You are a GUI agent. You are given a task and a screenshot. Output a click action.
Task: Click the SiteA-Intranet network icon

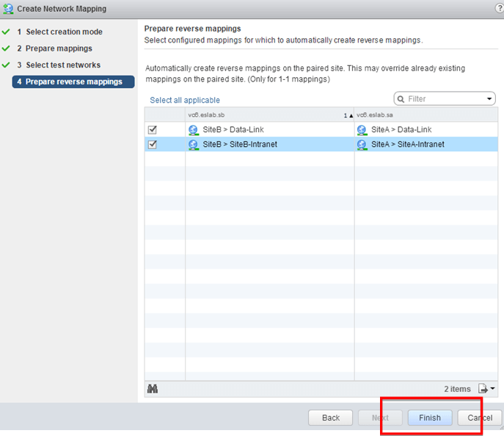coord(362,145)
